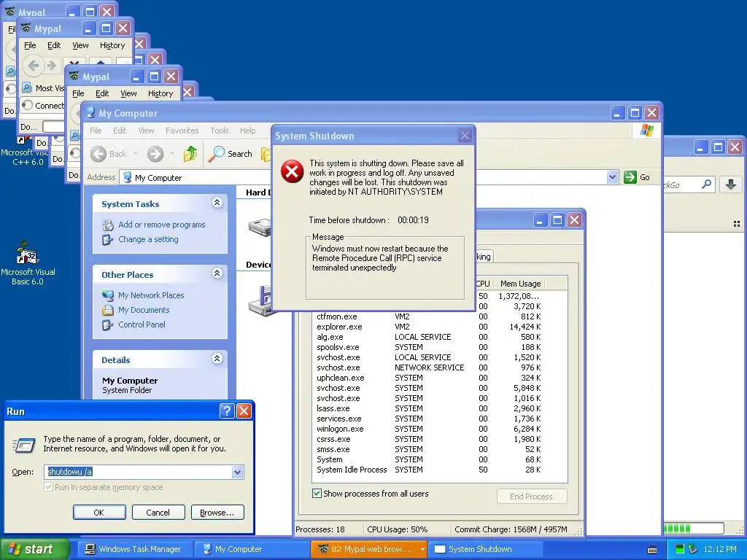
Task: Click download arrow in rightmost Mypal window
Action: pyautogui.click(x=730, y=184)
